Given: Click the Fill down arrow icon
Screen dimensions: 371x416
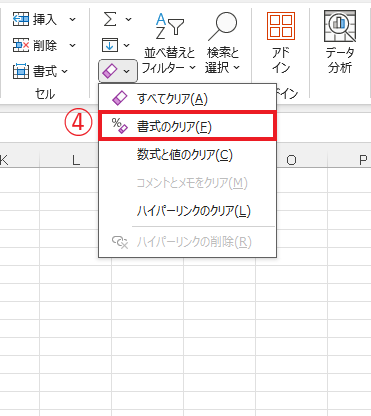Looking at the screenshot, I should click(110, 45).
